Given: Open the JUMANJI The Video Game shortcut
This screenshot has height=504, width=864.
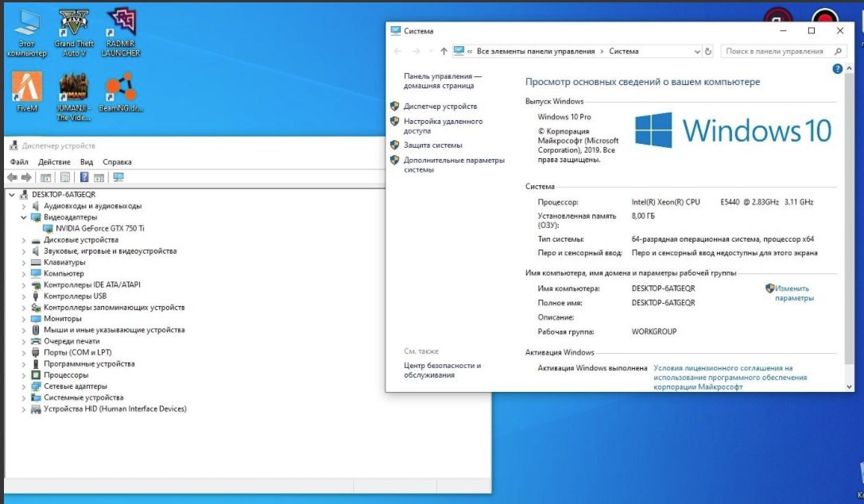Looking at the screenshot, I should point(74,97).
